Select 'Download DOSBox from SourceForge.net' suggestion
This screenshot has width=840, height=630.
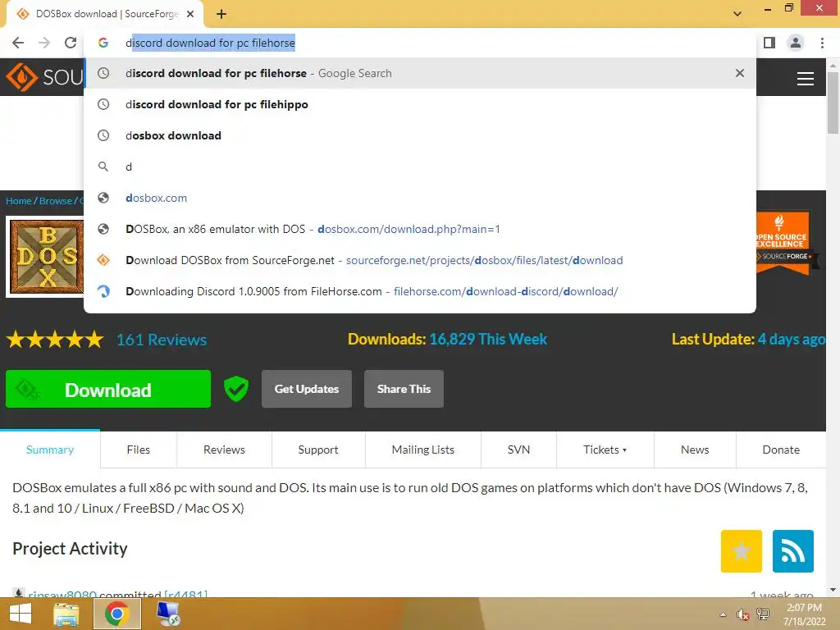[419, 260]
